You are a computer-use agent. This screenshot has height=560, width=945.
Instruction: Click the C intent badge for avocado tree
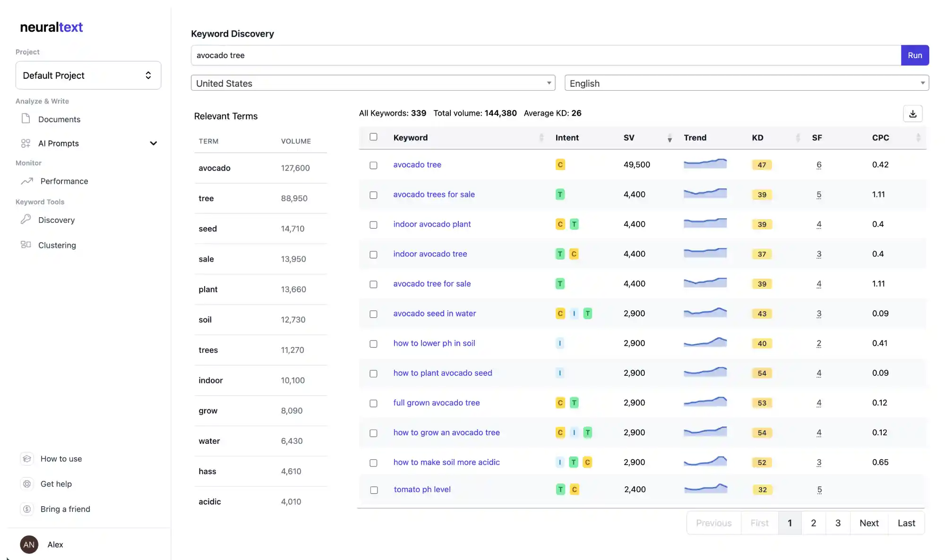pyautogui.click(x=560, y=164)
